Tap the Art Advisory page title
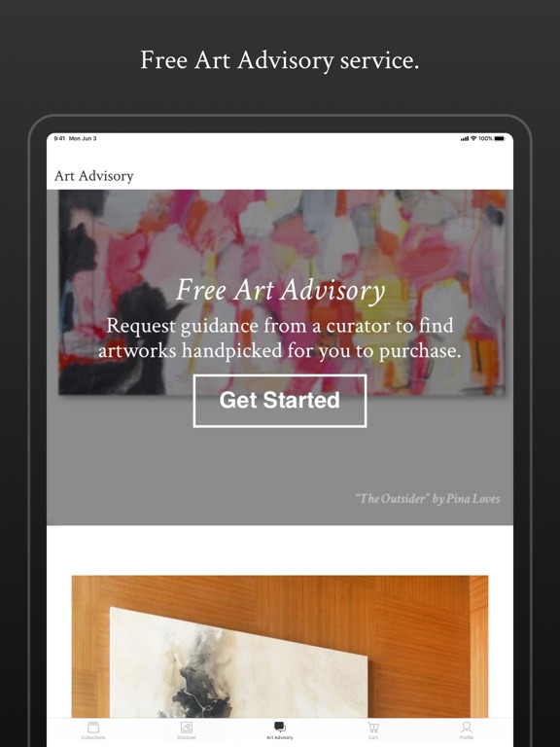 [x=93, y=176]
